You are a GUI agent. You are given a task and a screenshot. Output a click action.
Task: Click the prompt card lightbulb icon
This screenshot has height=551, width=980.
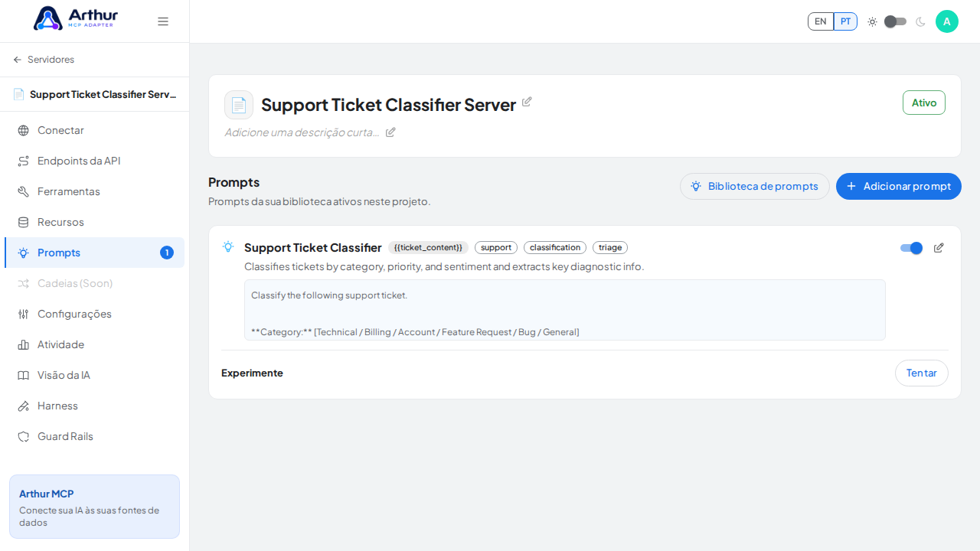click(228, 246)
